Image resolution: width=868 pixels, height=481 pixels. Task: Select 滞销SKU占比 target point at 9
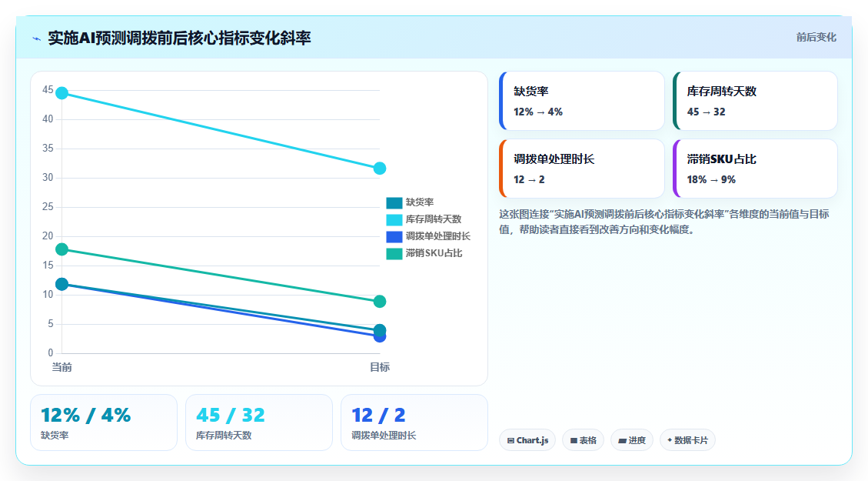(x=380, y=302)
